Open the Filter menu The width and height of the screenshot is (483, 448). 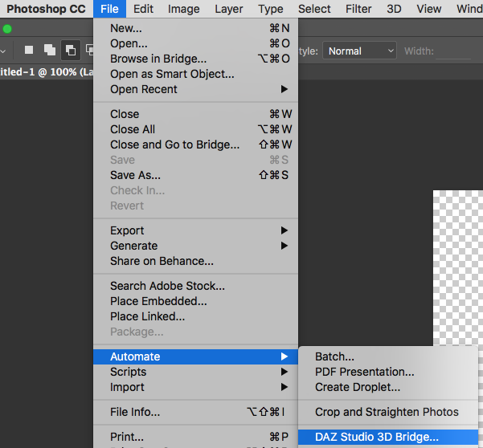tap(358, 9)
